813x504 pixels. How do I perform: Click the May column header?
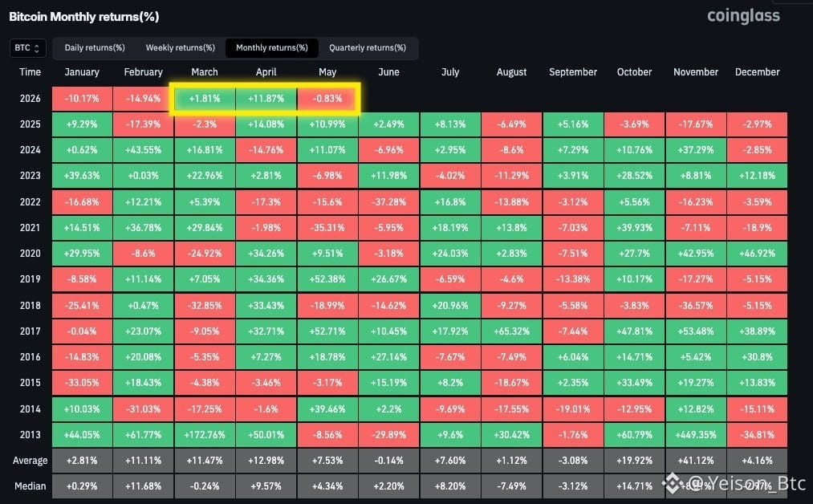click(327, 72)
